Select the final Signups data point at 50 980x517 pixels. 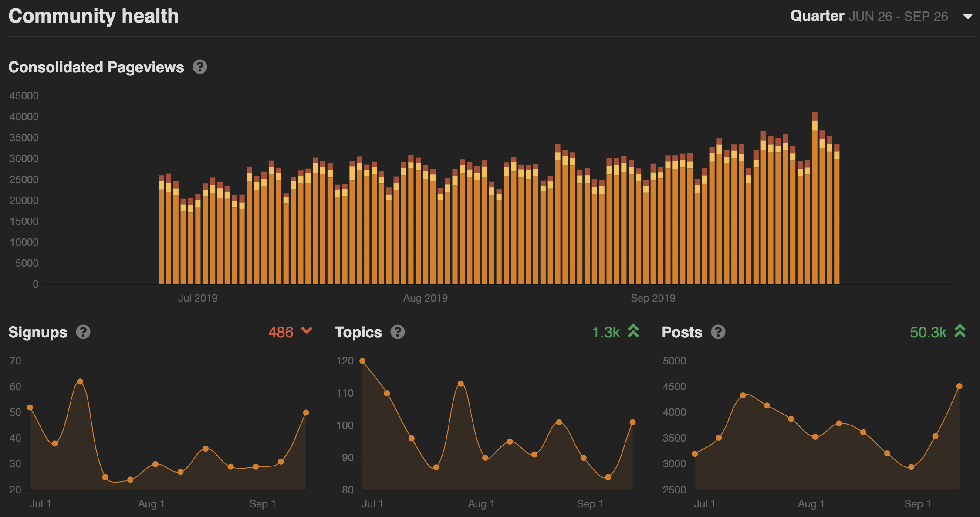click(306, 412)
